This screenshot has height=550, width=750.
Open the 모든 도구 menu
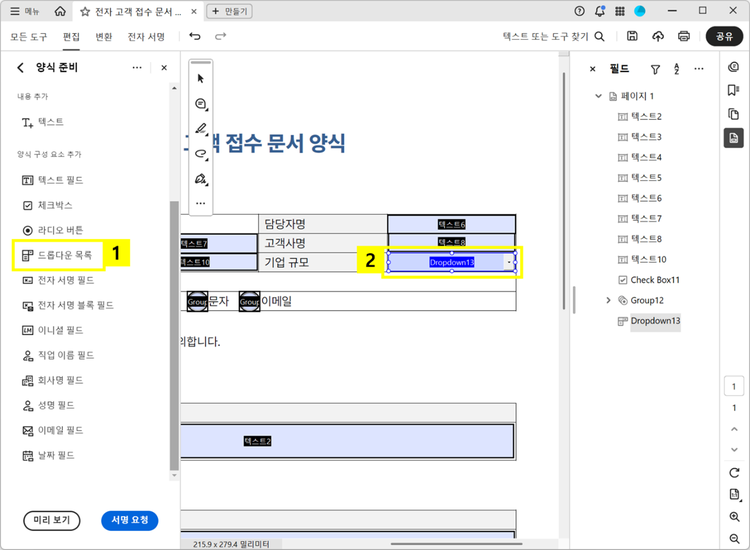[x=29, y=36]
